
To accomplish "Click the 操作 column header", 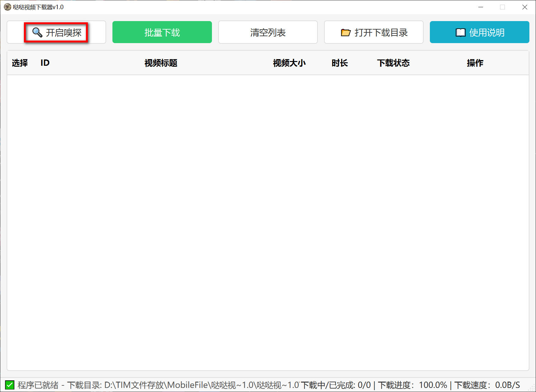I will (x=475, y=63).
